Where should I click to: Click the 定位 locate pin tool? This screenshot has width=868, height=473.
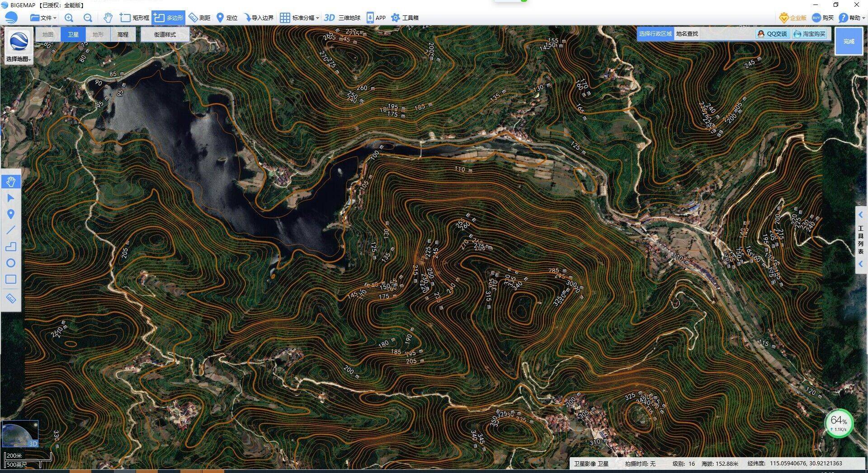click(x=227, y=18)
